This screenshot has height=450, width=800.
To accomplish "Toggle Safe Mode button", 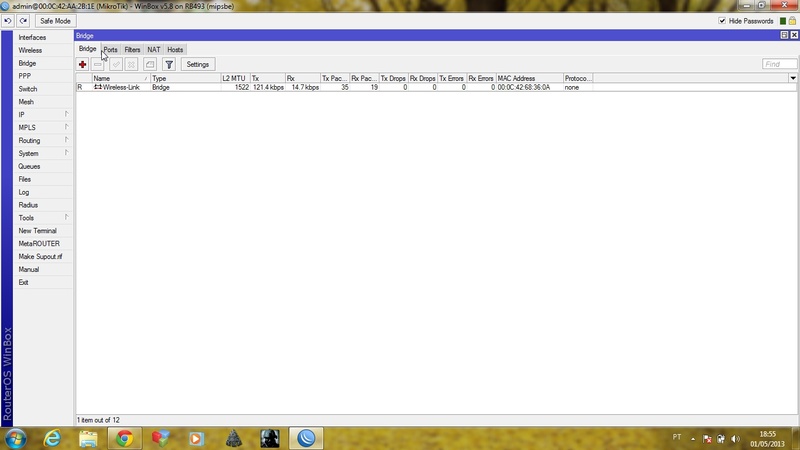I will [x=55, y=21].
